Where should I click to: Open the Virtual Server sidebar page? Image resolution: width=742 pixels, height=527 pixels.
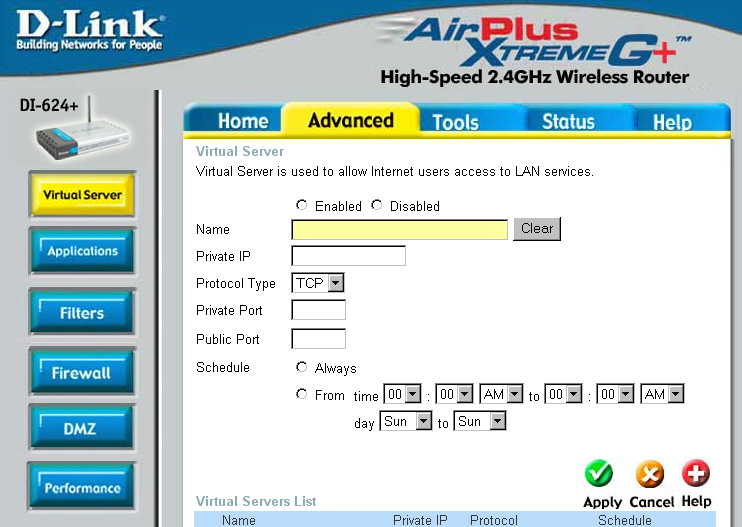[82, 194]
